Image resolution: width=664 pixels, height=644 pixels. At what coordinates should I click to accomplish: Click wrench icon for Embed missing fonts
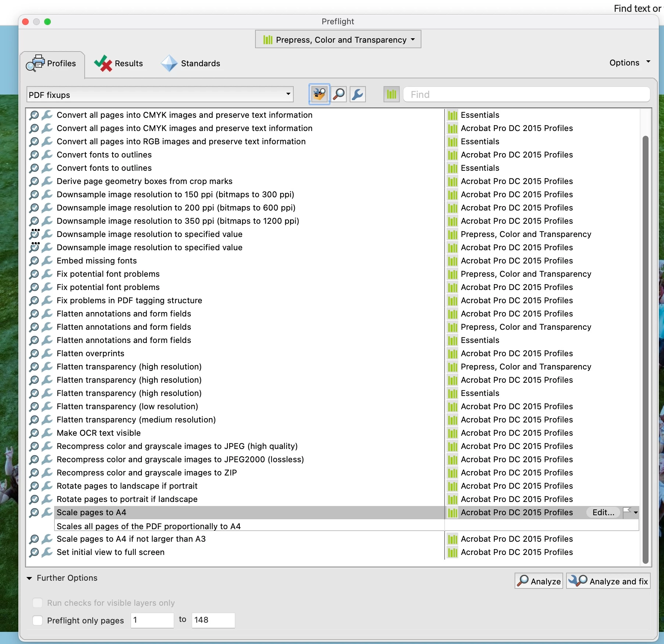47,261
